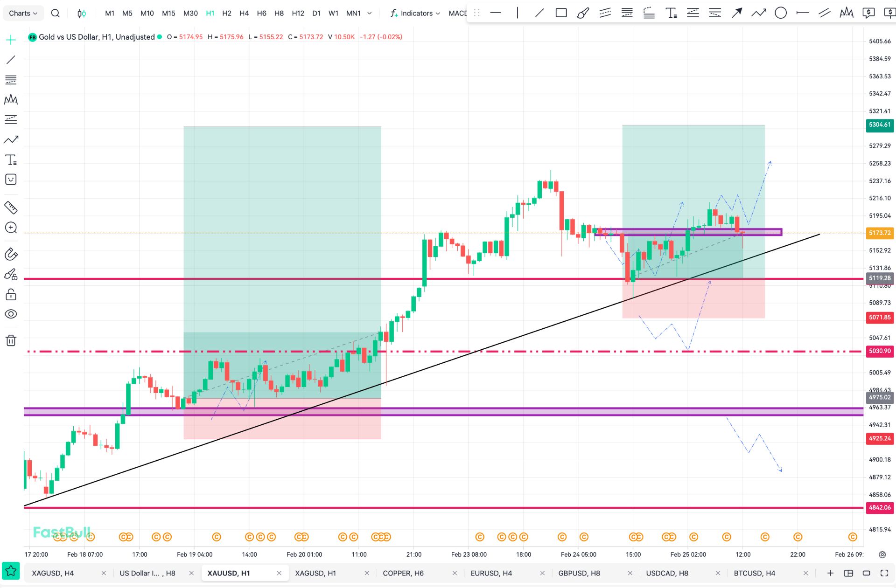896x588 pixels.
Task: Click the 5304.61 green price label
Action: pyautogui.click(x=879, y=125)
